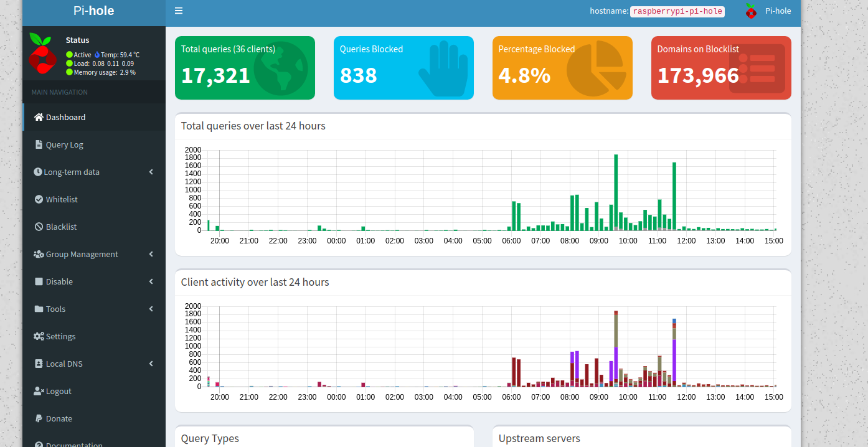Click the Whitelist checkmark icon

point(39,199)
